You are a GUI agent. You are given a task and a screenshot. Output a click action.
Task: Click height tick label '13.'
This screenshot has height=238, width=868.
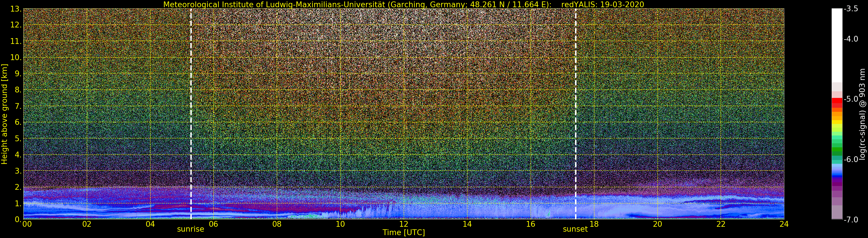pos(16,9)
